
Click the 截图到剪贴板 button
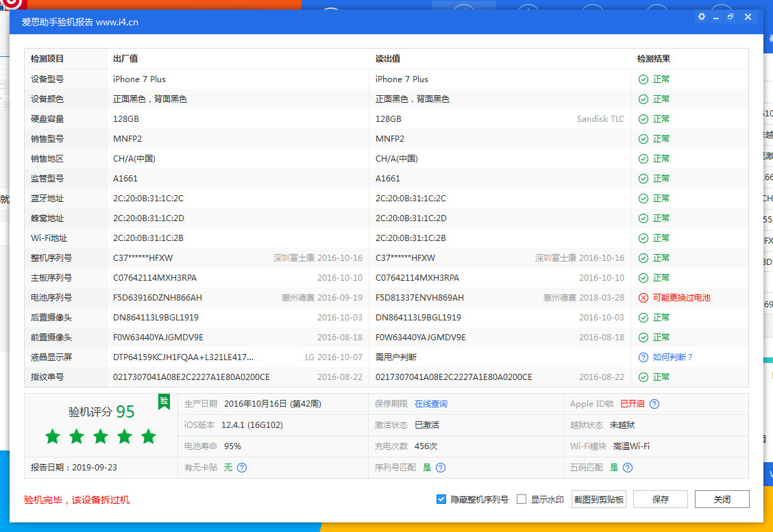598,499
